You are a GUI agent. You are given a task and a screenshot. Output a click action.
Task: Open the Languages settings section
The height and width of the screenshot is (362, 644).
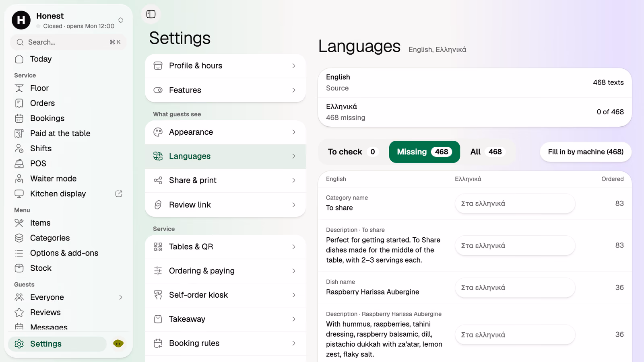tap(225, 156)
